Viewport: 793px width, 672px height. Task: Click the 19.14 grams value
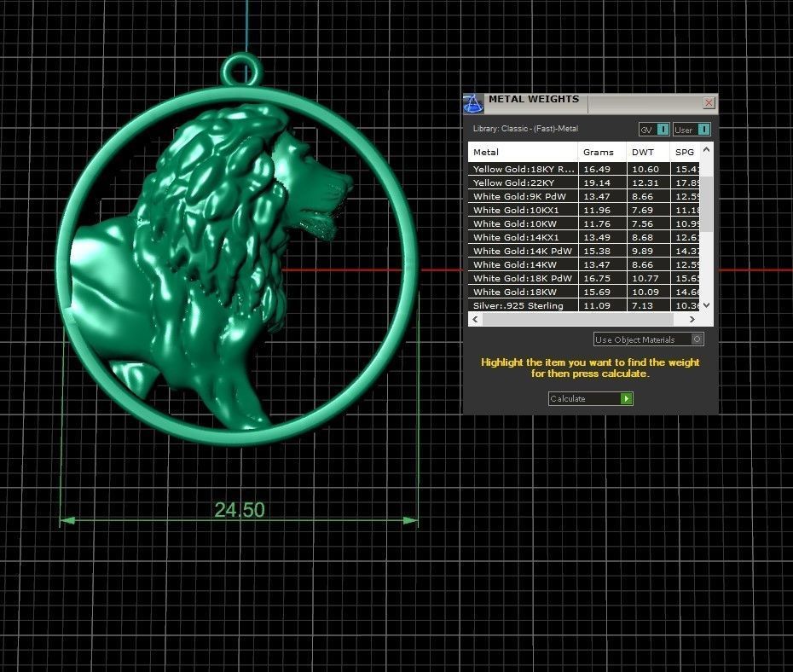(597, 182)
